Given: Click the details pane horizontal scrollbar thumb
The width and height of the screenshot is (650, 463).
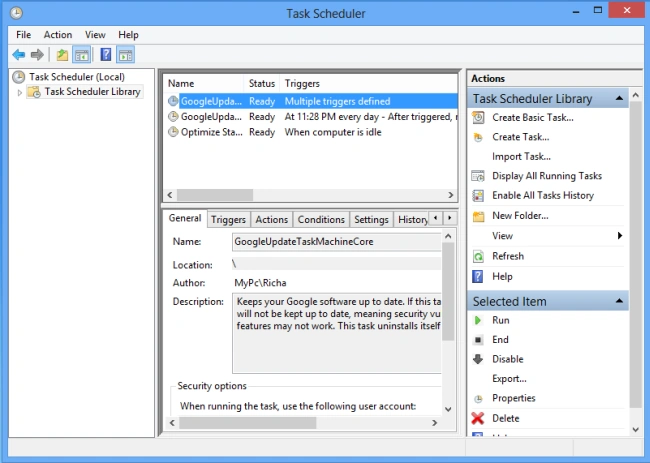Looking at the screenshot, I should tap(247, 423).
